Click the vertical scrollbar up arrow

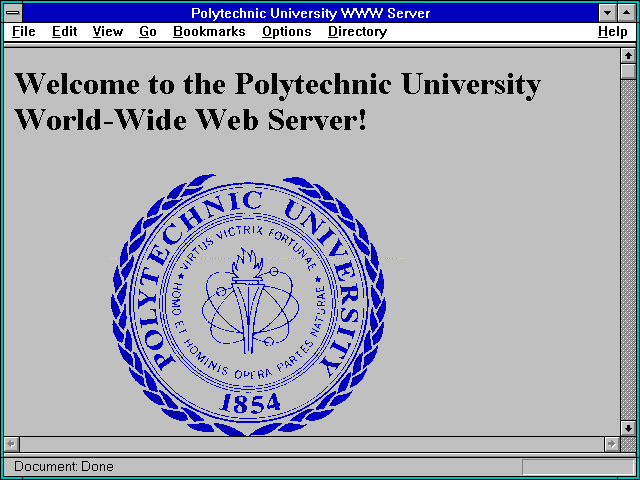click(x=628, y=56)
